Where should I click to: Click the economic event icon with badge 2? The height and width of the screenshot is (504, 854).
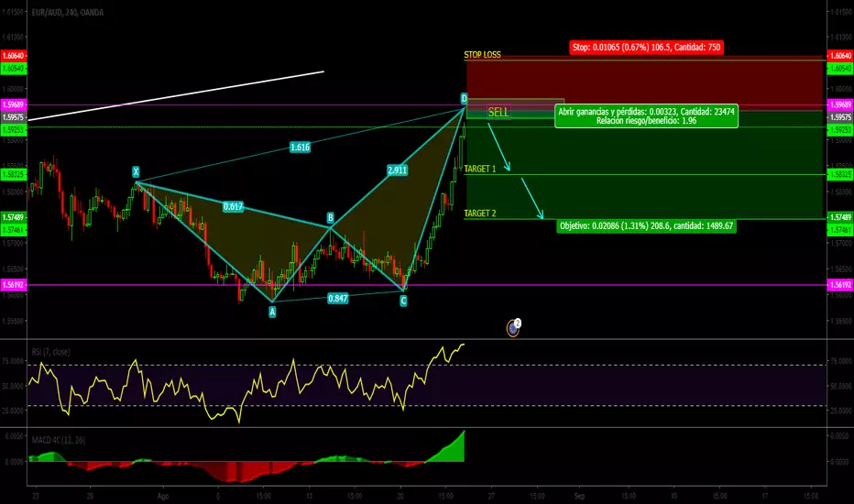513,327
